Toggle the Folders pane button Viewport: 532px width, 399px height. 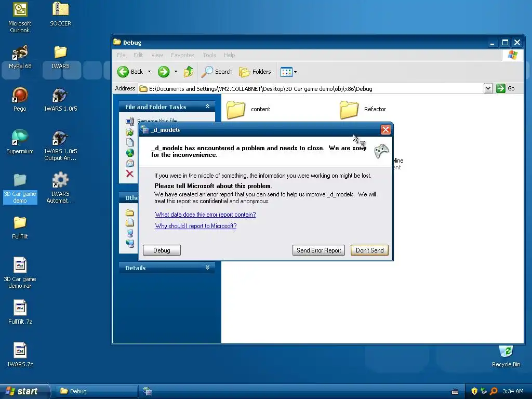coord(255,72)
